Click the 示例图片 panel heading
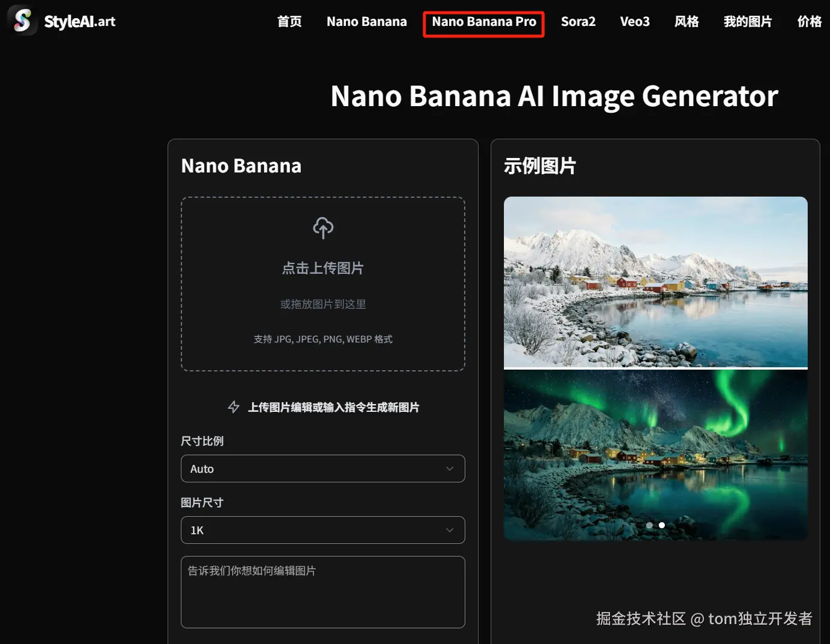The image size is (830, 644). pyautogui.click(x=540, y=166)
